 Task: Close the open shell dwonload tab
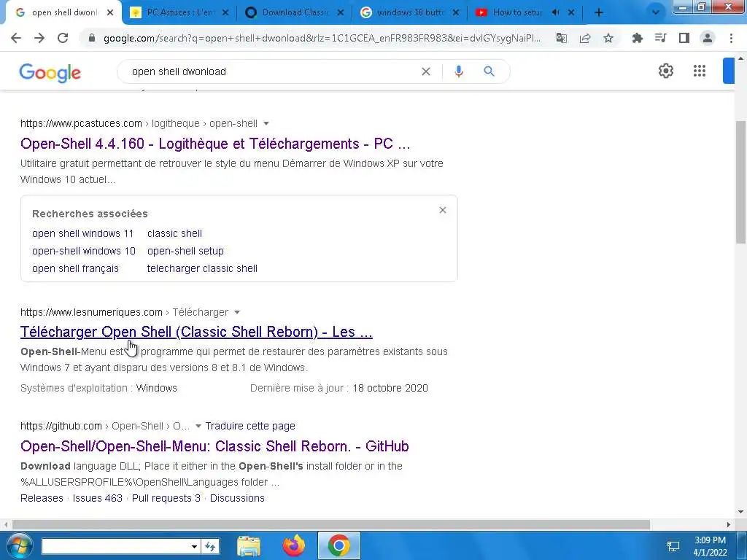click(110, 13)
